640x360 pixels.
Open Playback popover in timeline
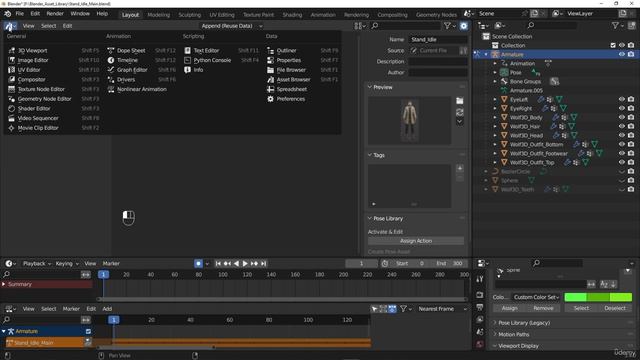(37, 264)
